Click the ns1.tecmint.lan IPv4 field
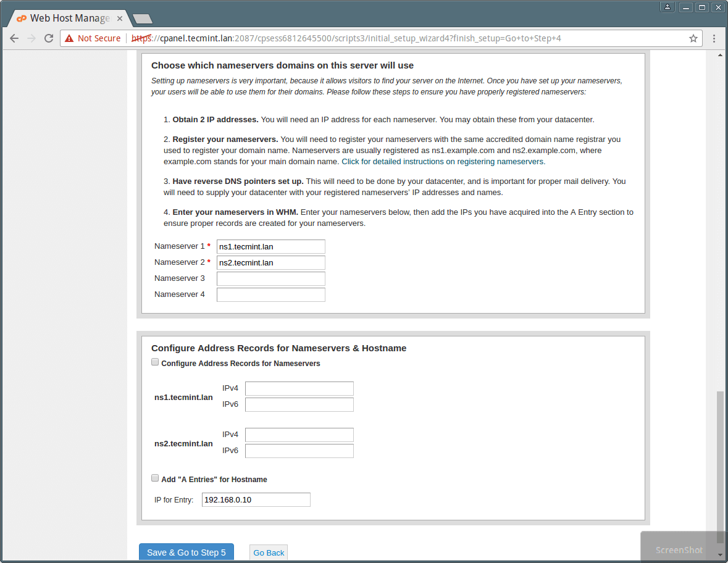 coord(299,388)
